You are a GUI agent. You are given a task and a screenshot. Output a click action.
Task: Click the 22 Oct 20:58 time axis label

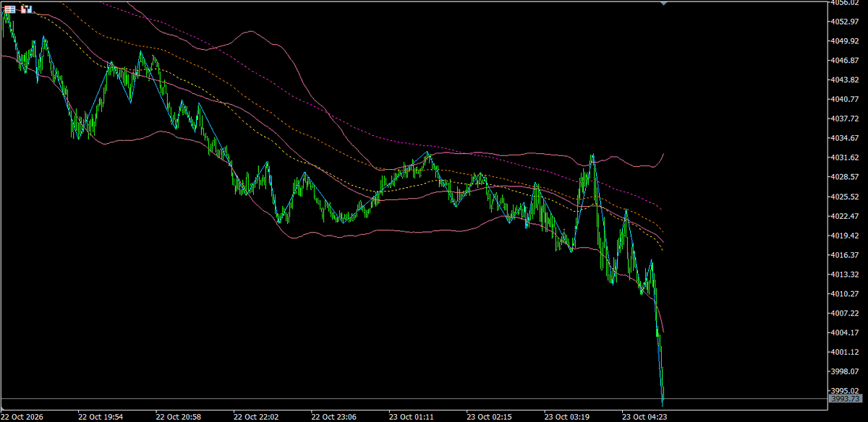[x=178, y=416]
